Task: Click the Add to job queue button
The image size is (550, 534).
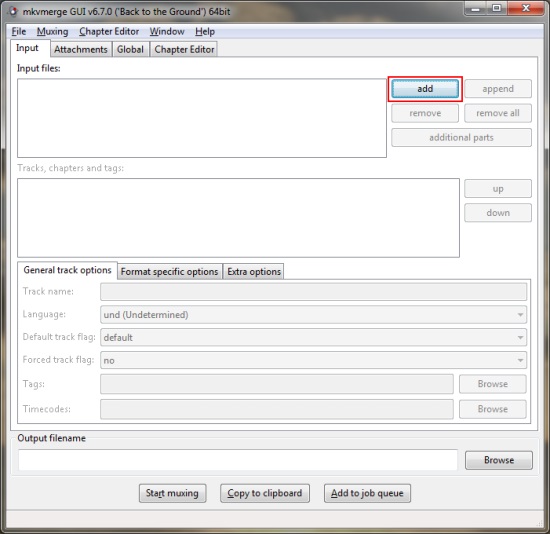Action: [x=367, y=493]
